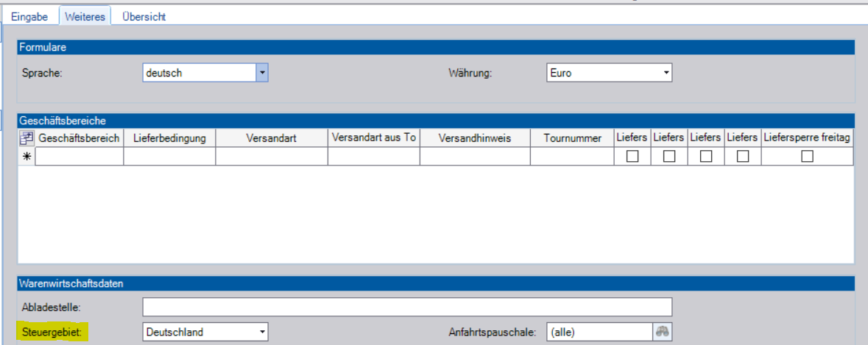The height and width of the screenshot is (345, 868).
Task: Click the empty Geschäftsbereich cell in the new row
Action: [x=79, y=156]
